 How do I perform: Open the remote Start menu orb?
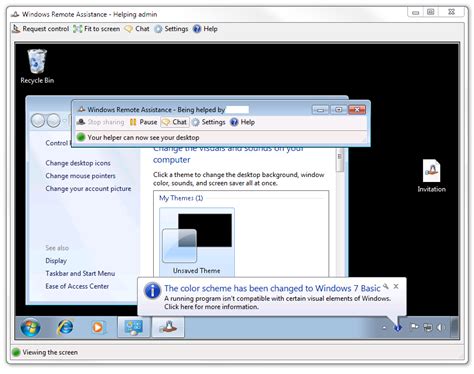30,327
